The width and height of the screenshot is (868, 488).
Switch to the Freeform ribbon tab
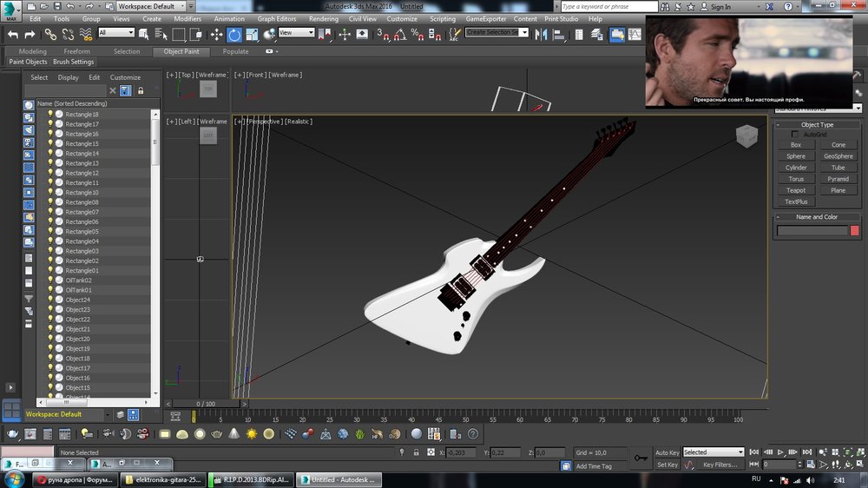76,51
